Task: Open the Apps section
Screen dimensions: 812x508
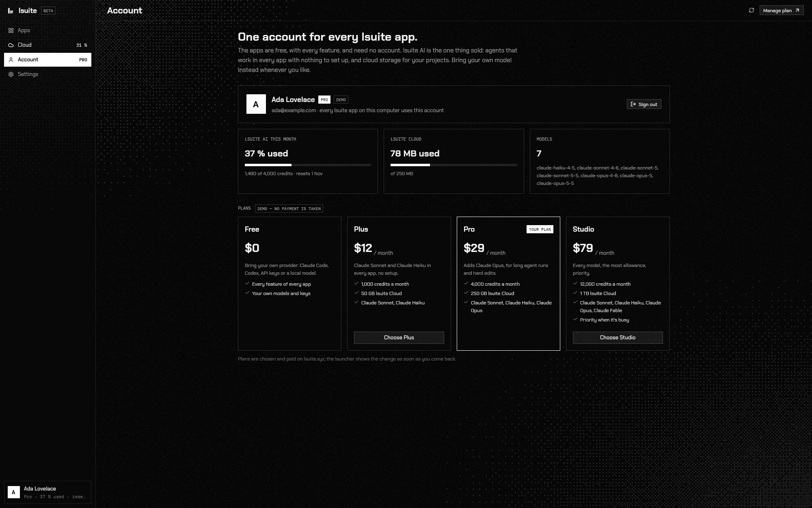Action: click(x=48, y=30)
